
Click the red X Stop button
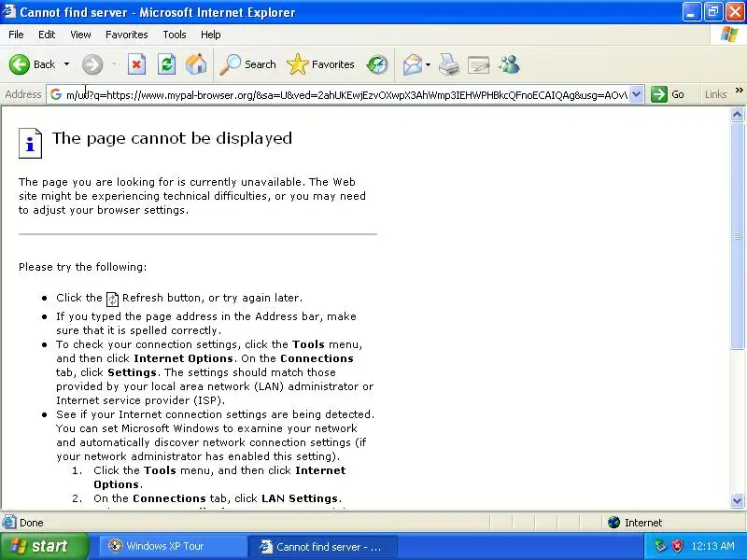click(x=136, y=64)
